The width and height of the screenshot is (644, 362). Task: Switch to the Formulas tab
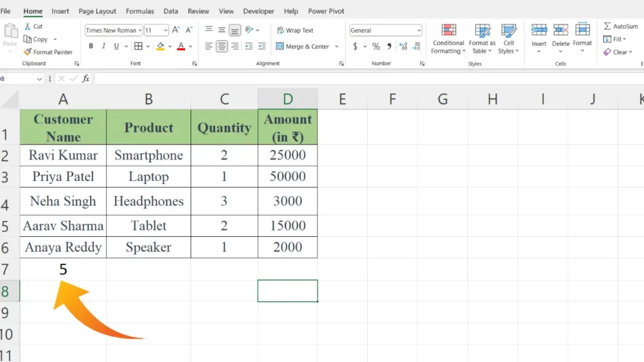coord(140,11)
